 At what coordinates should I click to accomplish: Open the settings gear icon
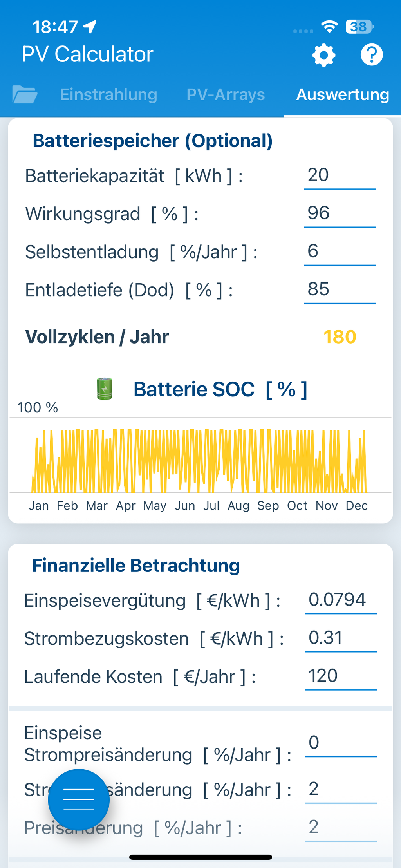(324, 55)
